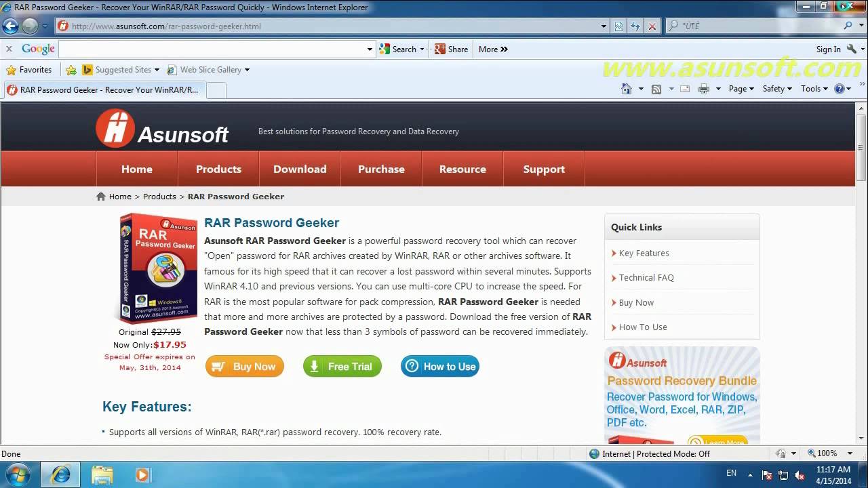Click the Help question mark icon

[x=840, y=89]
